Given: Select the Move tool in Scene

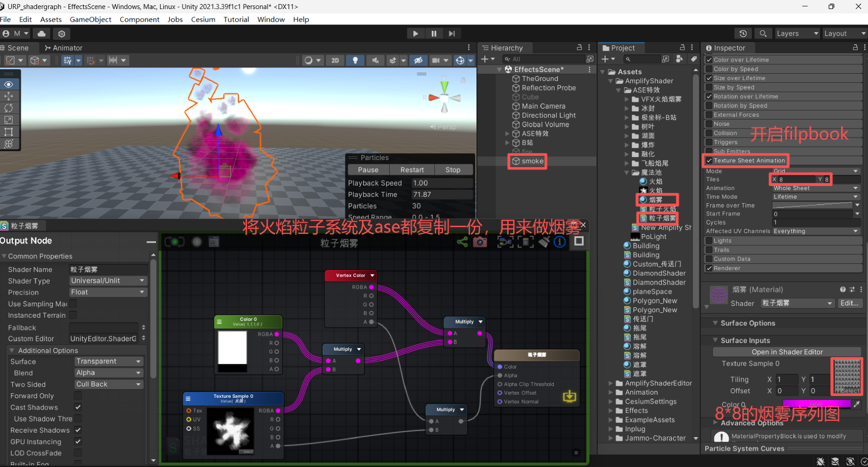Looking at the screenshot, I should [9, 96].
